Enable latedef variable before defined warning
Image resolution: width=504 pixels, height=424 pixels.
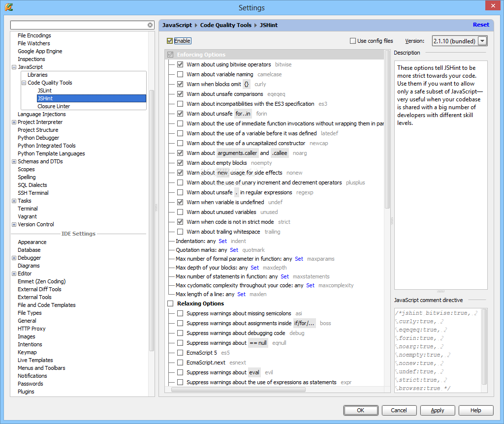tap(180, 133)
